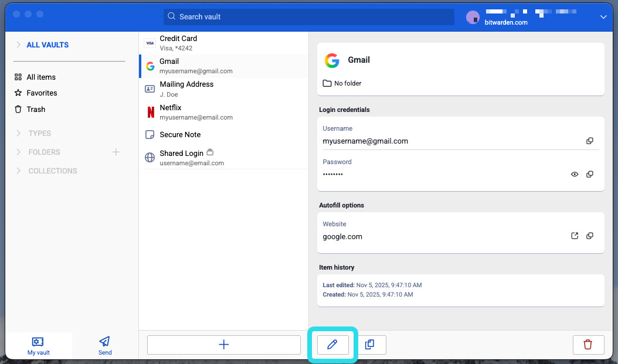
Task: Click the pencil edit item button
Action: (332, 345)
